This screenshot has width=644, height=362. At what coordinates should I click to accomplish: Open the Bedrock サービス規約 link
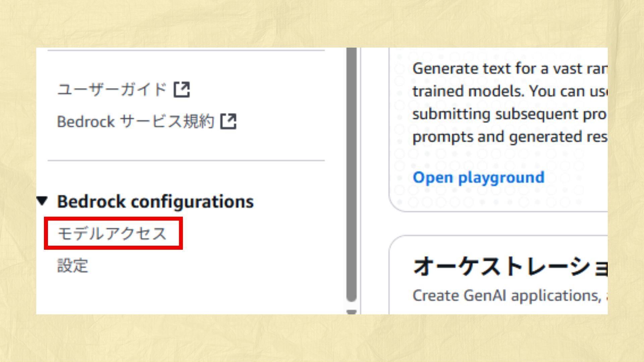point(136,121)
